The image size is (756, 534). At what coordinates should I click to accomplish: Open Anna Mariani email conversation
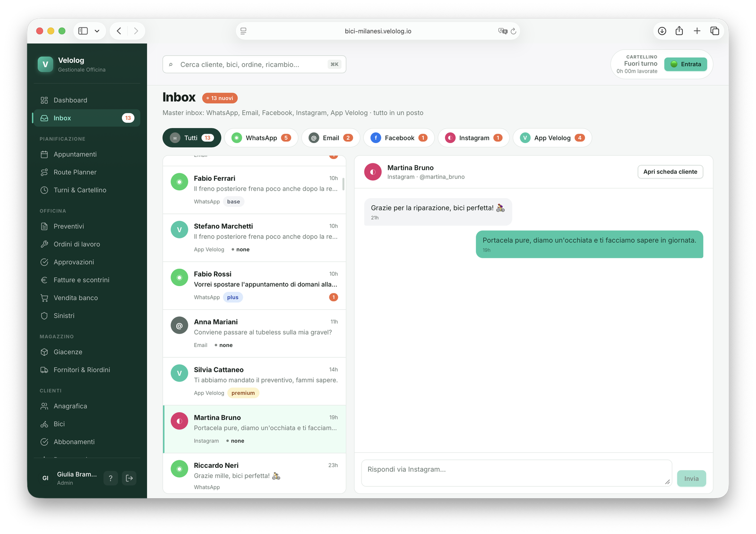pyautogui.click(x=254, y=333)
